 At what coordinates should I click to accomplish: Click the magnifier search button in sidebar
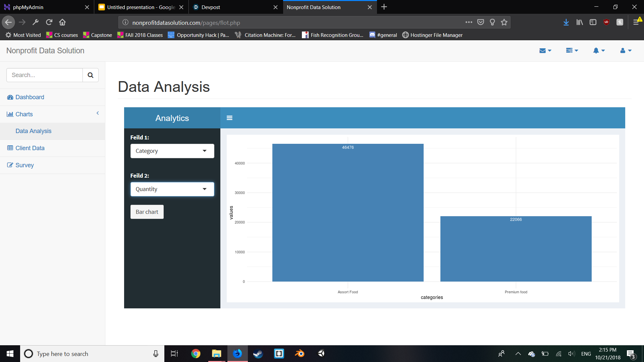pos(90,75)
